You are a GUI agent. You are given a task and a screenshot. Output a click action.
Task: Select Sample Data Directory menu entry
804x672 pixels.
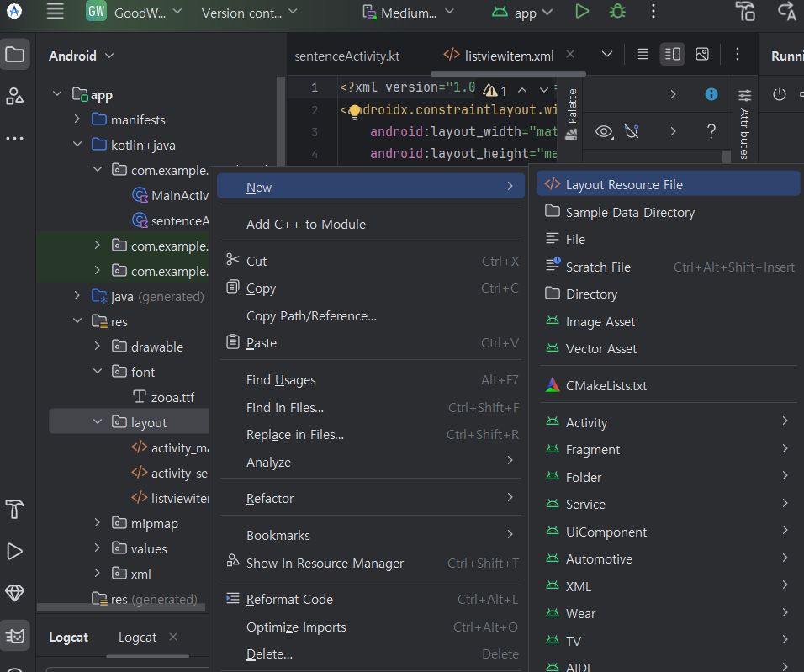668,212
